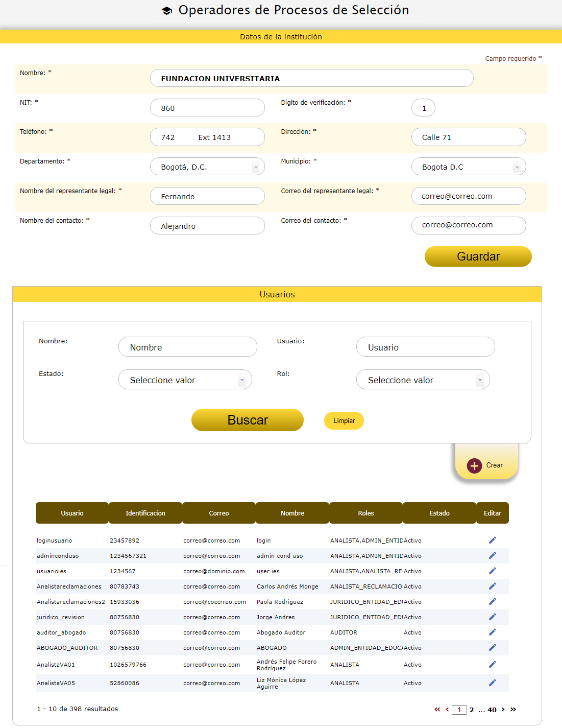Go to next results page arrow
This screenshot has height=728, width=562.
coord(503,709)
